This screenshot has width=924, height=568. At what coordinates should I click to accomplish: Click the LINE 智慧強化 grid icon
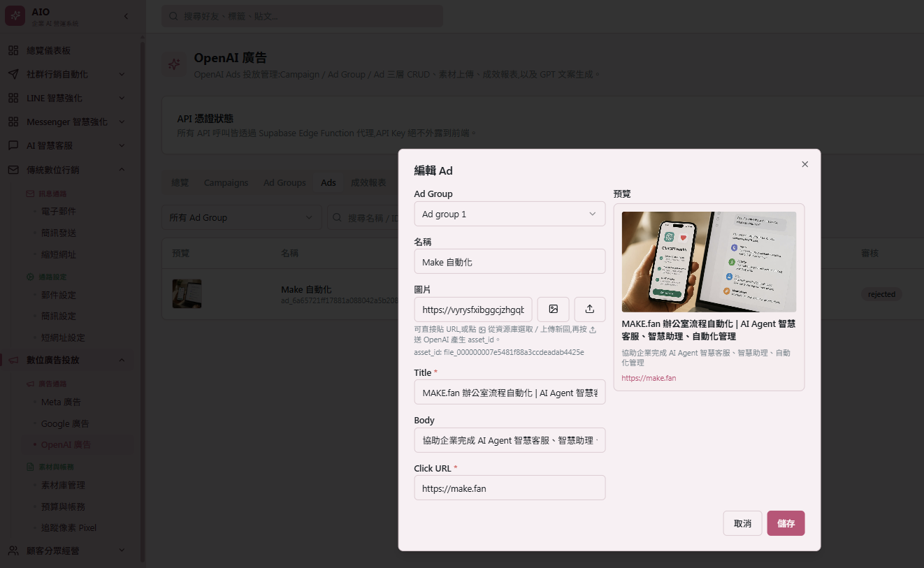[13, 98]
